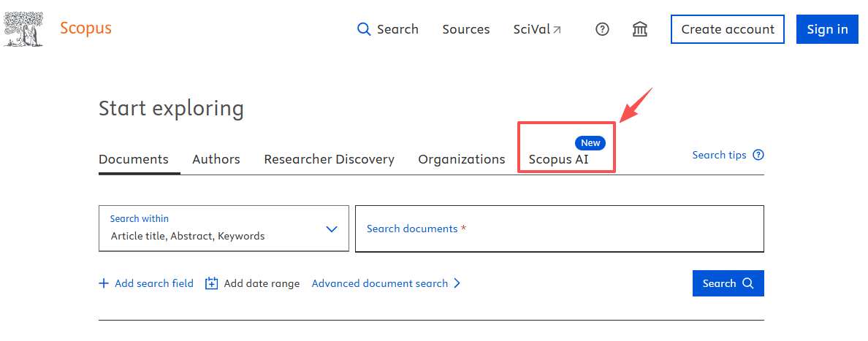Click the Search within dropdown chevron
Viewport: 868px width, 341px height.
click(332, 229)
